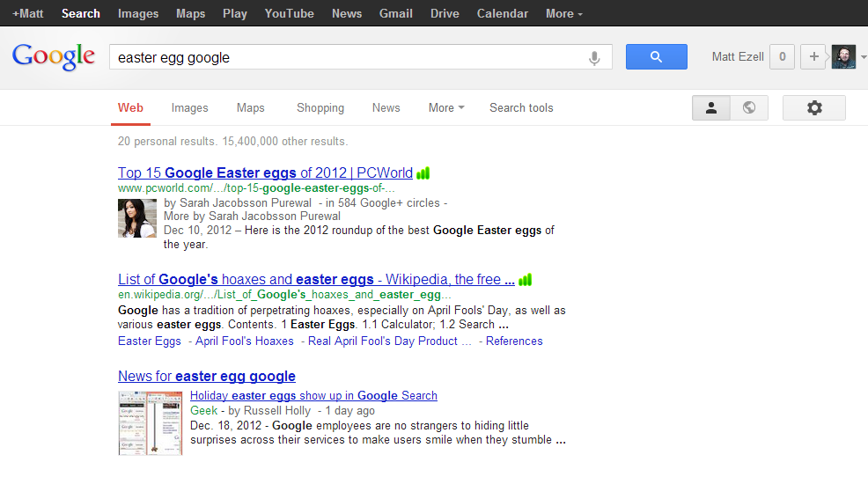The image size is (868, 477).
Task: Open the Matt Ezell profile avatar
Action: pos(843,56)
